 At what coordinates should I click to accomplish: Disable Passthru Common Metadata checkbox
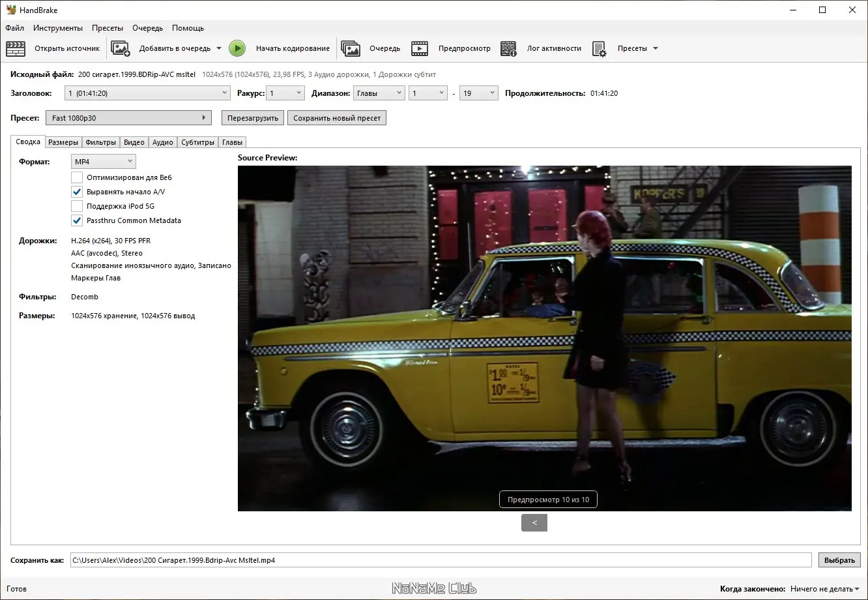pyautogui.click(x=77, y=220)
